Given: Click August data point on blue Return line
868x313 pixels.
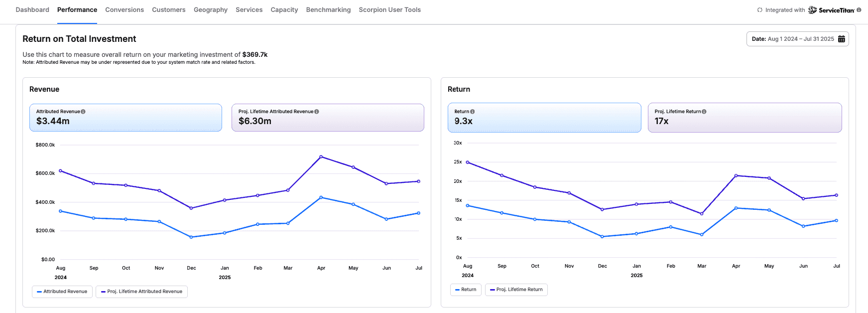Looking at the screenshot, I should (x=468, y=205).
